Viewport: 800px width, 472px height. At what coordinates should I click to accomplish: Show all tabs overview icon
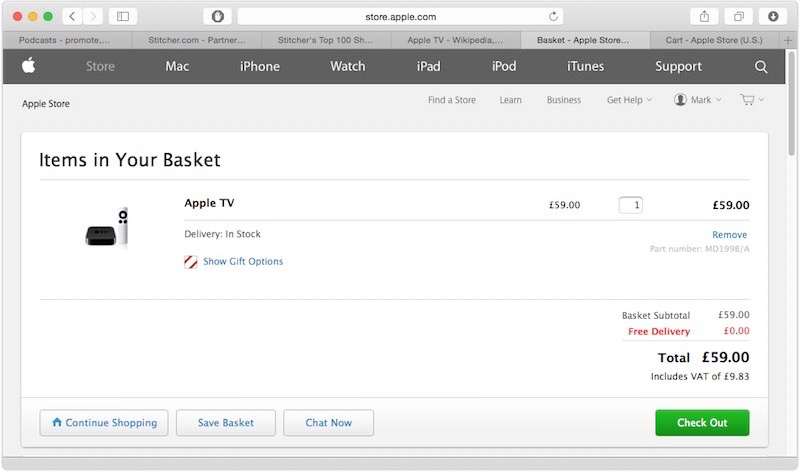coord(739,16)
